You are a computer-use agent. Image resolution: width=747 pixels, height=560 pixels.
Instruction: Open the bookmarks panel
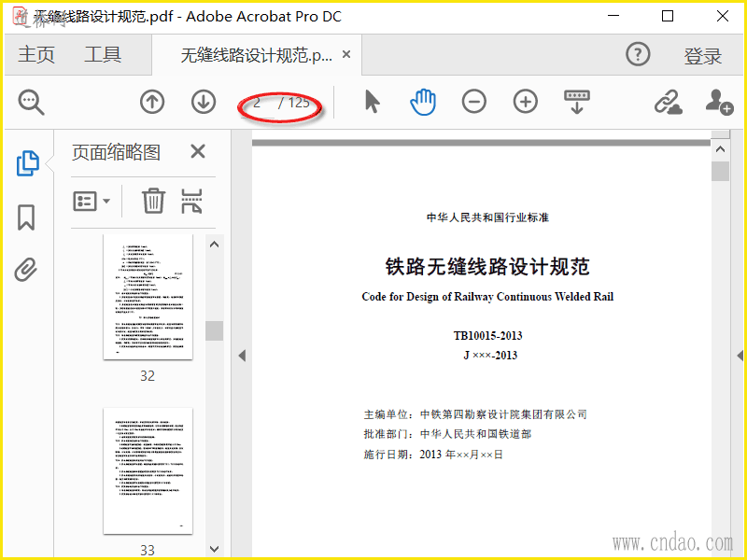(x=26, y=217)
